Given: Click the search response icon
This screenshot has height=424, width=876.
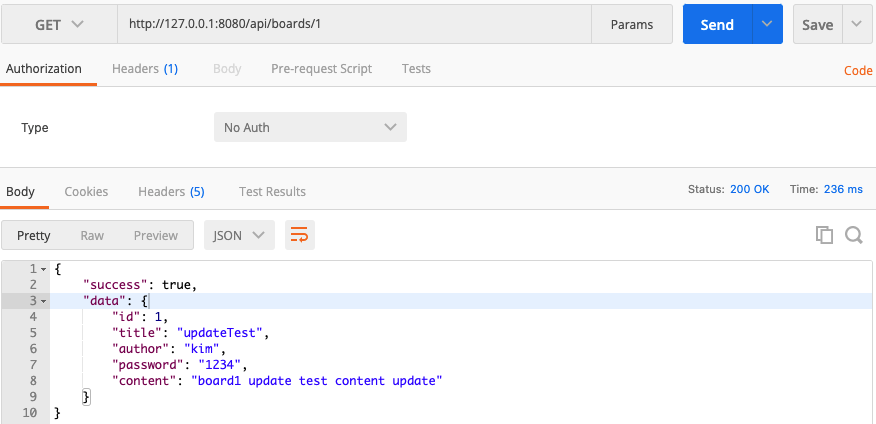Looking at the screenshot, I should point(854,235).
